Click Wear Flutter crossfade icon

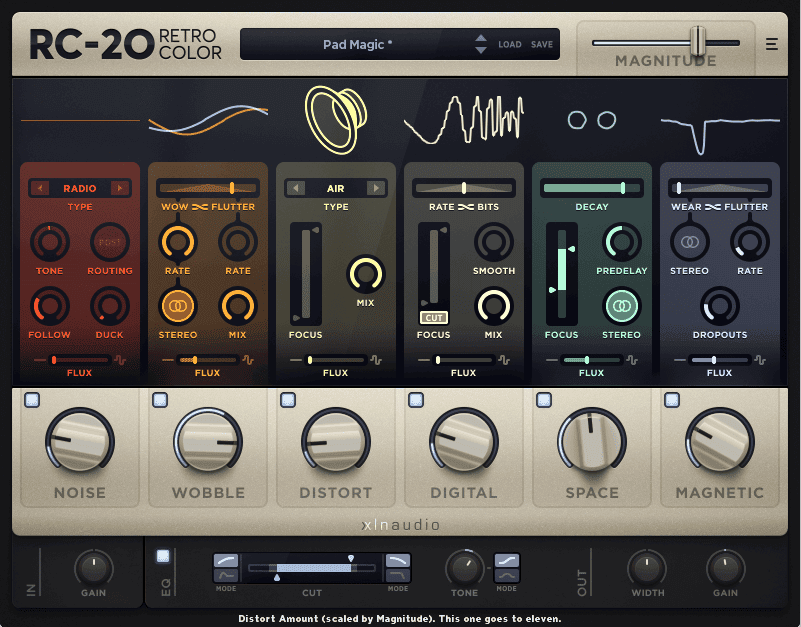pos(713,207)
